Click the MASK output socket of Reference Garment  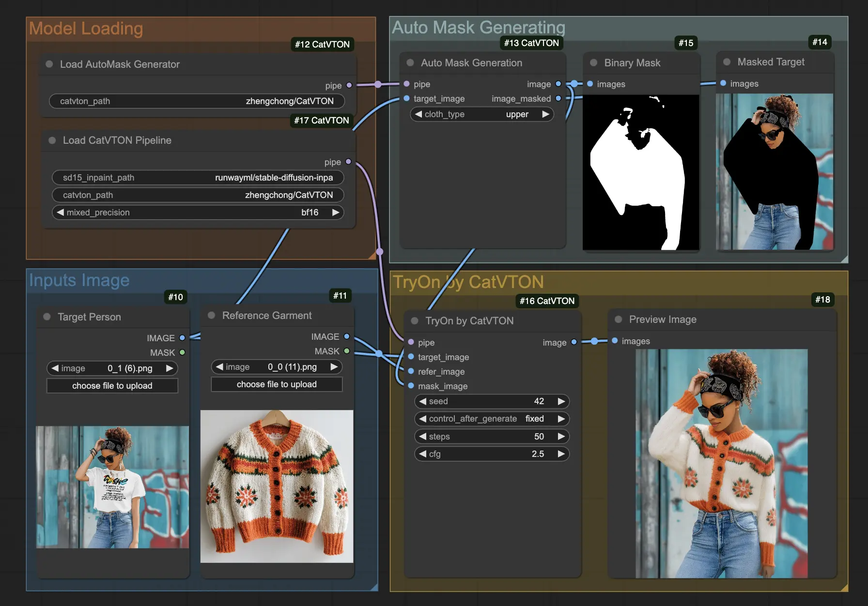pyautogui.click(x=347, y=351)
